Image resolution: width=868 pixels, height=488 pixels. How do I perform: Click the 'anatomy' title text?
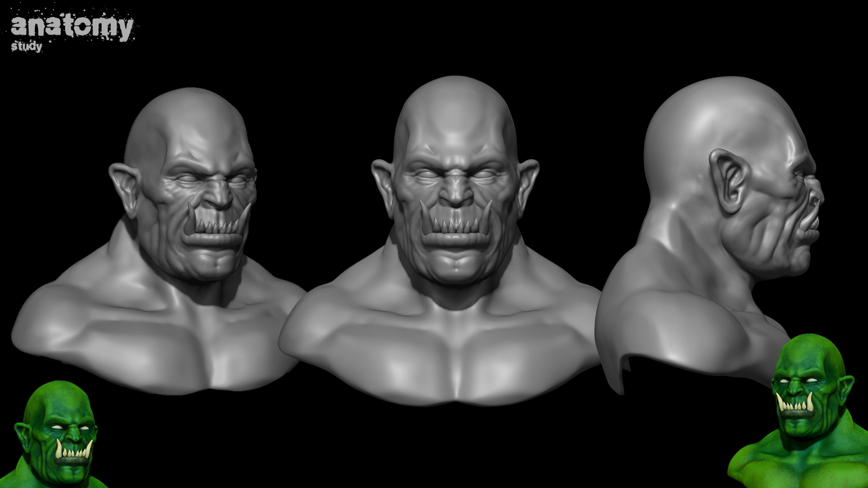(x=72, y=27)
